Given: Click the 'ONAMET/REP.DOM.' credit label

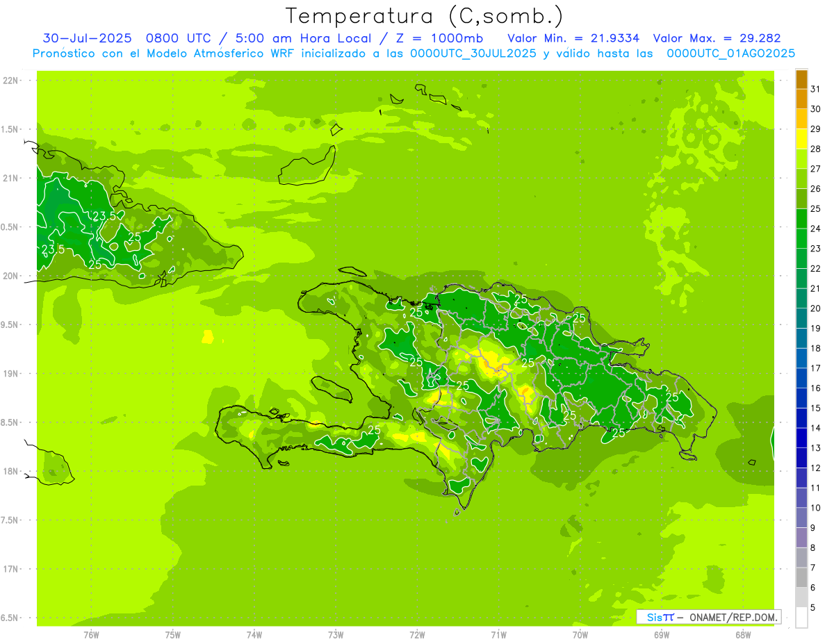Looking at the screenshot, I should click(734, 617).
